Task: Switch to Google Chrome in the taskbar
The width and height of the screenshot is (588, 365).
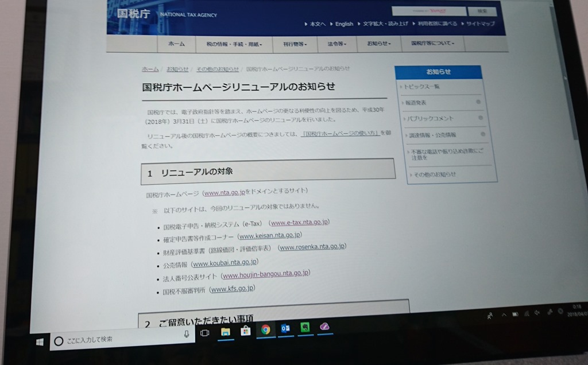Action: (265, 329)
